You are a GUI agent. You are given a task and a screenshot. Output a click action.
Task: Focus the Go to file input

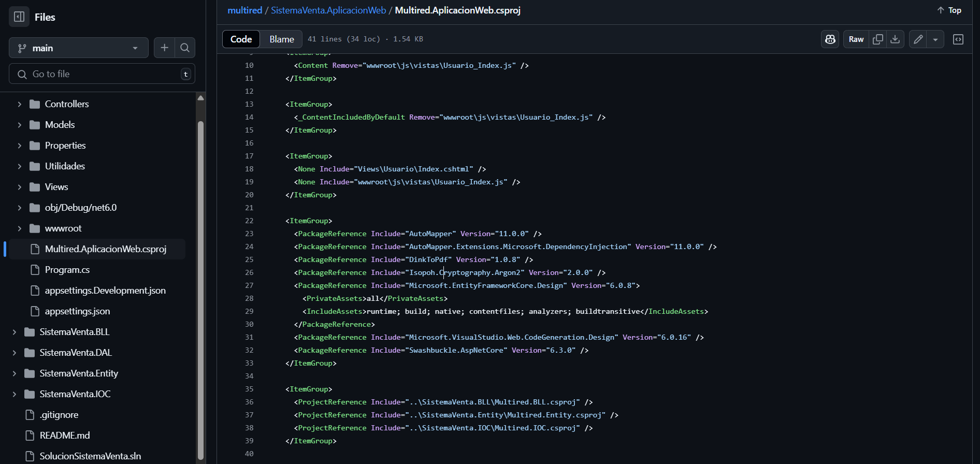[102, 74]
